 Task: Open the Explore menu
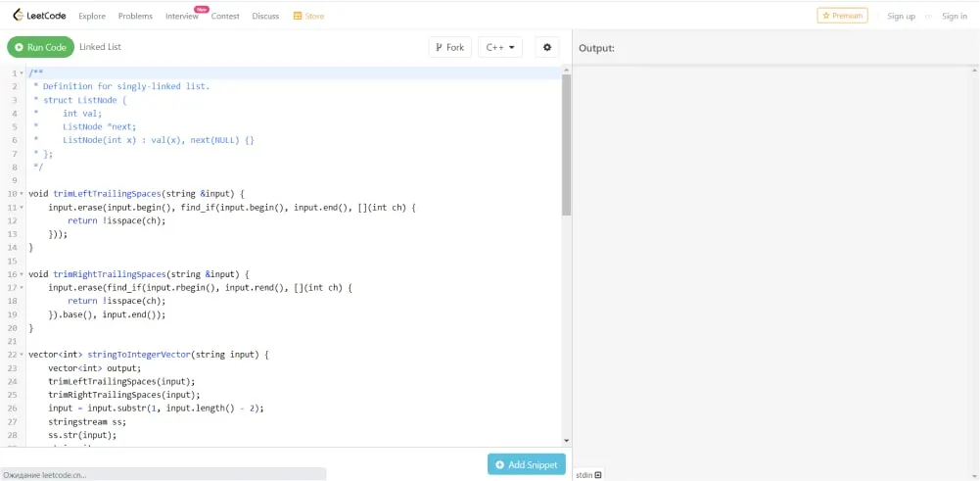pos(92,17)
